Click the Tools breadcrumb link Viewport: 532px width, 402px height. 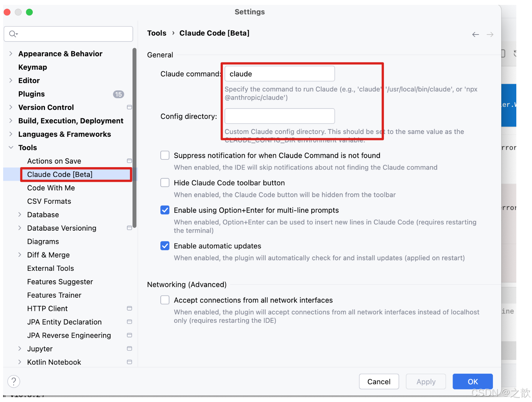tap(157, 33)
